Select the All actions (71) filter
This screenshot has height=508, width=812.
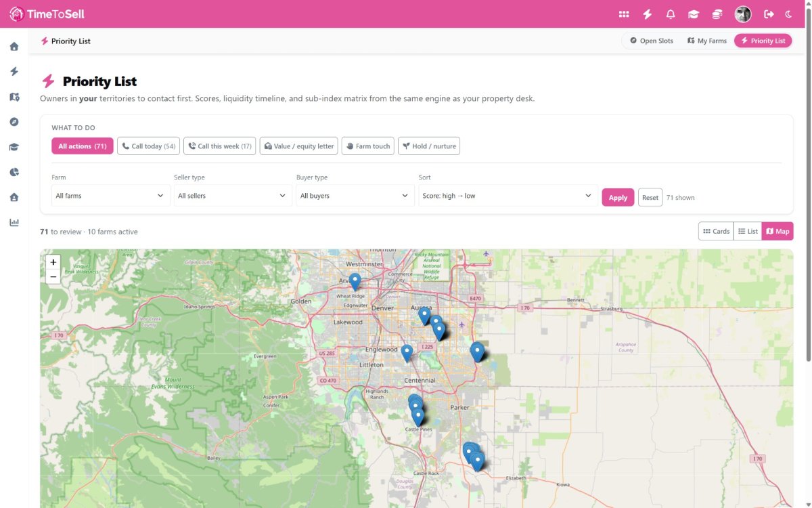coord(83,146)
